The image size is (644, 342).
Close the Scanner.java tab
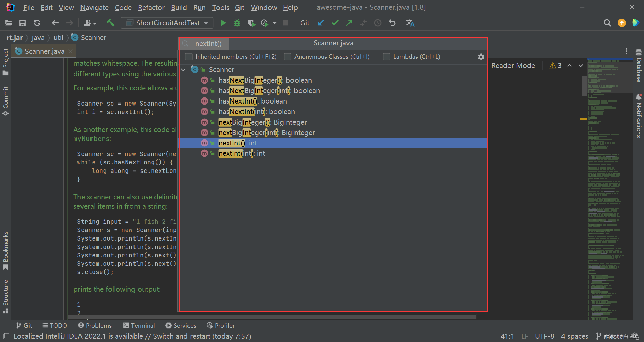pos(70,51)
